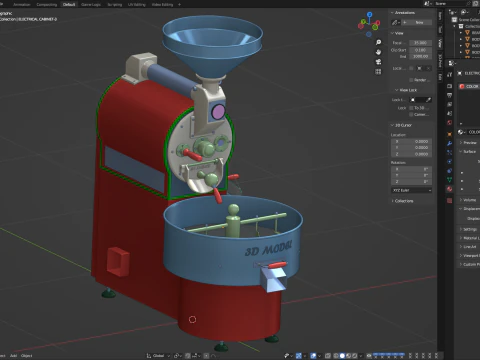Screen dimensions: 480x360
Task: Open the green Object Data properties tab
Action: click(x=449, y=180)
